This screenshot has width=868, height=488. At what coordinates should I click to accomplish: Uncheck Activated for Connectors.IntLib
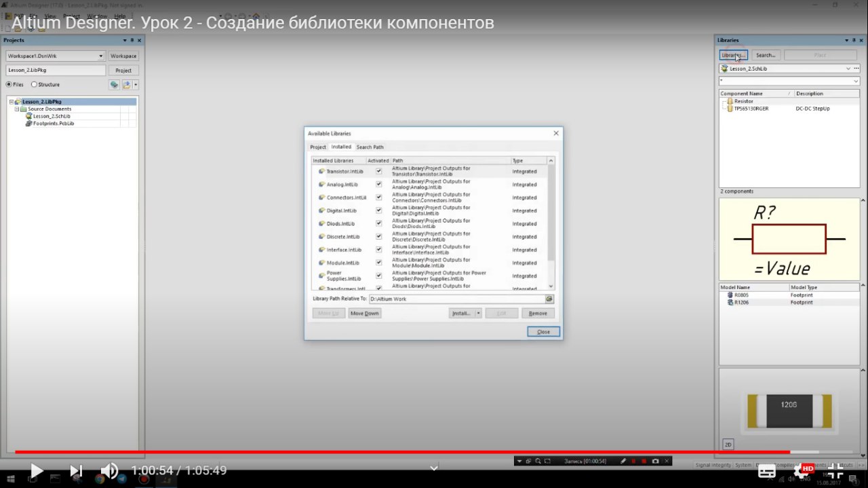378,198
